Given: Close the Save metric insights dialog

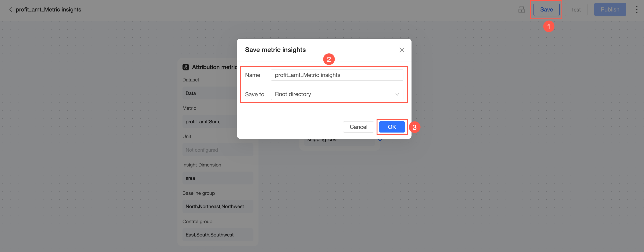Looking at the screenshot, I should 402,50.
